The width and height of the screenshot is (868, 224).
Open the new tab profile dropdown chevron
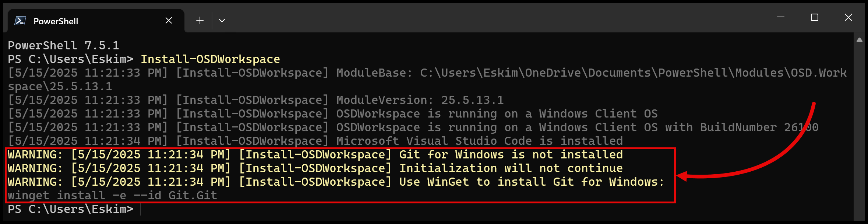click(x=222, y=21)
